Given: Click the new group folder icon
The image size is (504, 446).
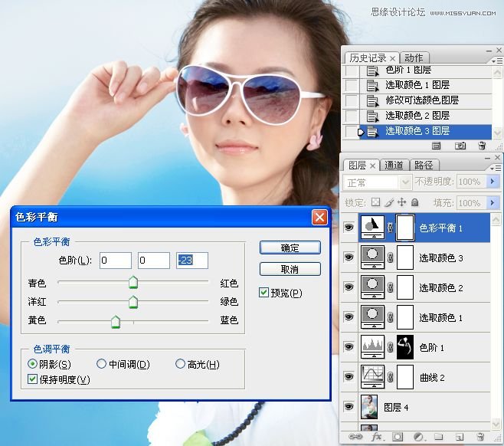Looking at the screenshot, I should click(438, 437).
